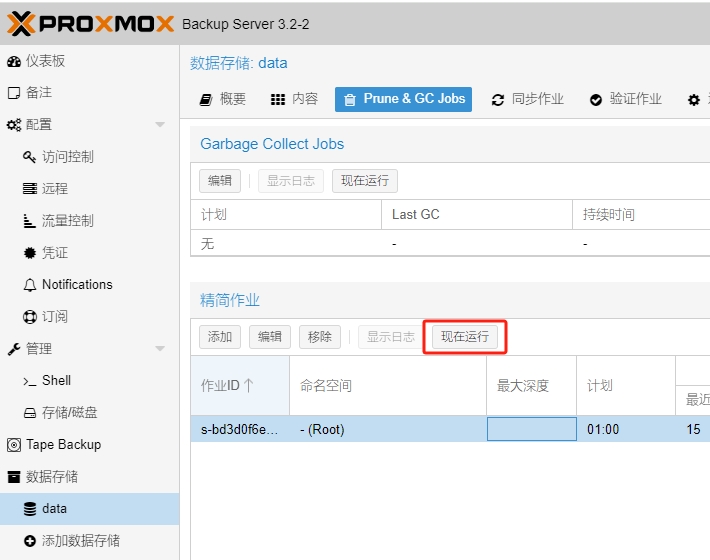Screen dimensions: 710x560
Task: Click the traffic control chart icon (流量控制)
Action: tap(30, 221)
